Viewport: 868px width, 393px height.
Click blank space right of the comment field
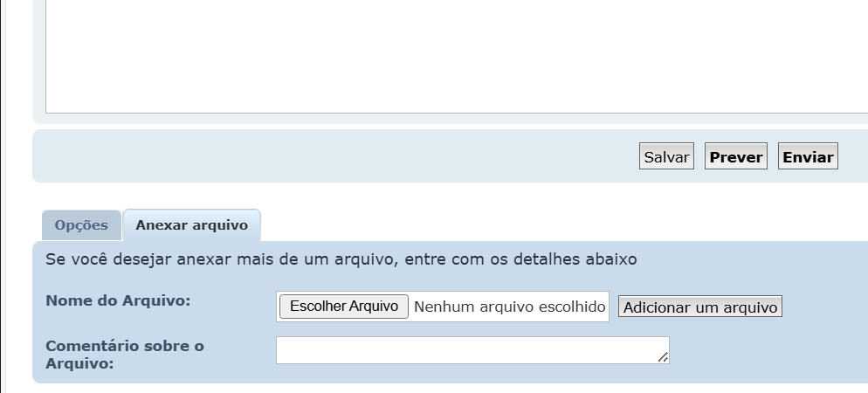click(x=768, y=350)
